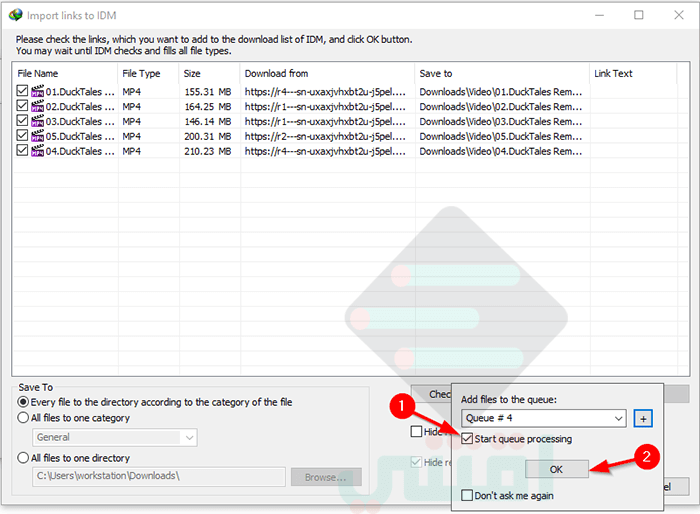The height and width of the screenshot is (514, 700).
Task: Uncheck the 05.DuckTales file checkbox
Action: pyautogui.click(x=22, y=135)
